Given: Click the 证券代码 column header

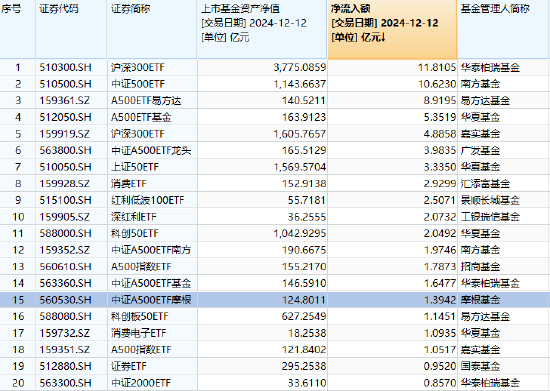Looking at the screenshot, I should (x=71, y=29).
